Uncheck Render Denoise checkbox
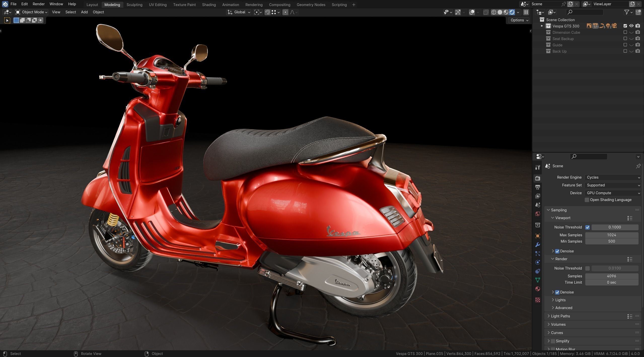The image size is (644, 357). pyautogui.click(x=557, y=293)
